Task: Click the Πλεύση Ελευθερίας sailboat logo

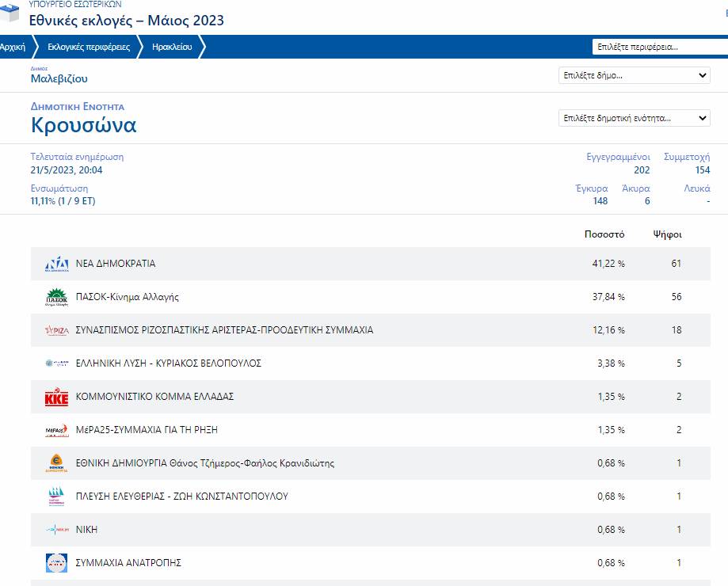Action: point(57,497)
